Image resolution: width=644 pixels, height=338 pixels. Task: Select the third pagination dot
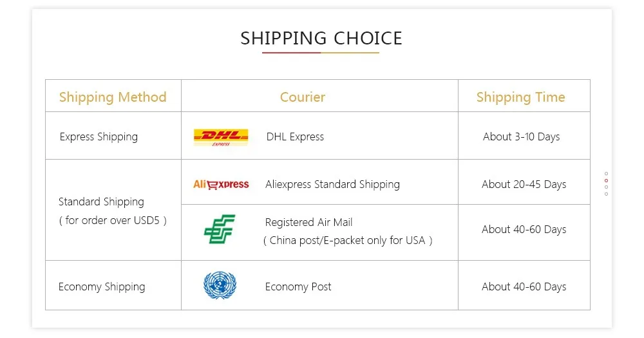coord(606,187)
